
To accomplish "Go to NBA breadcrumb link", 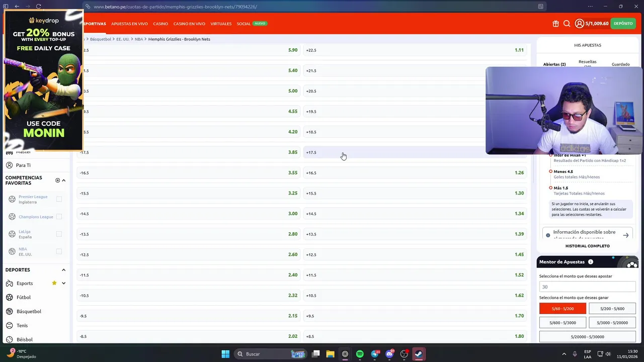I will tap(139, 39).
